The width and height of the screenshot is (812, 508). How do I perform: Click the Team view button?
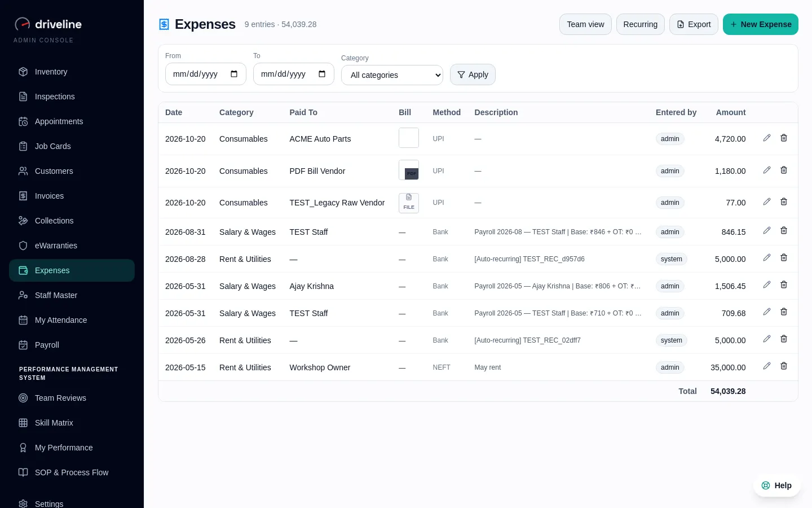tap(585, 24)
